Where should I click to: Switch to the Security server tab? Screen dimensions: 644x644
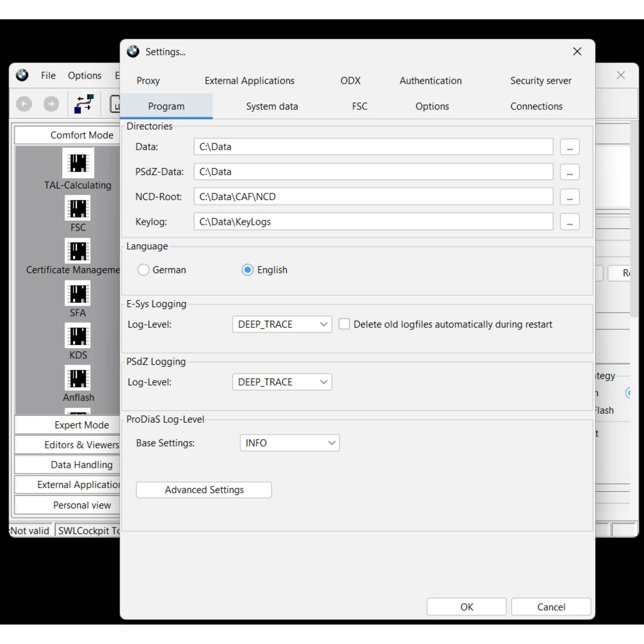(x=541, y=81)
